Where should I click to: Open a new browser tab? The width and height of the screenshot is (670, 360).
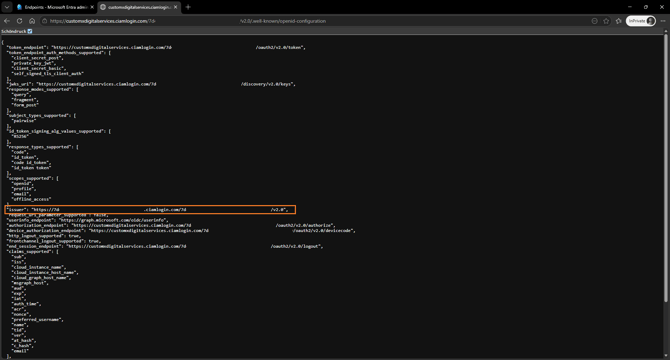click(188, 7)
